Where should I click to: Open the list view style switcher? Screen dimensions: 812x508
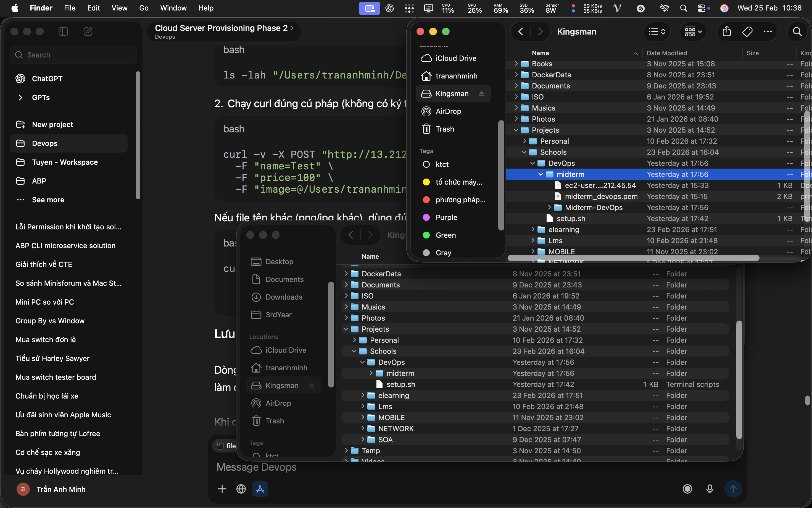[657, 32]
